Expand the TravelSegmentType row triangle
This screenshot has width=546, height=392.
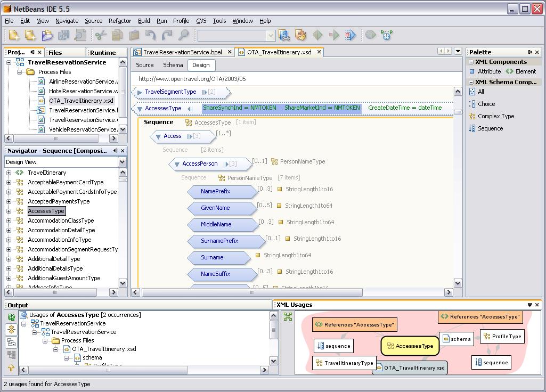point(140,92)
